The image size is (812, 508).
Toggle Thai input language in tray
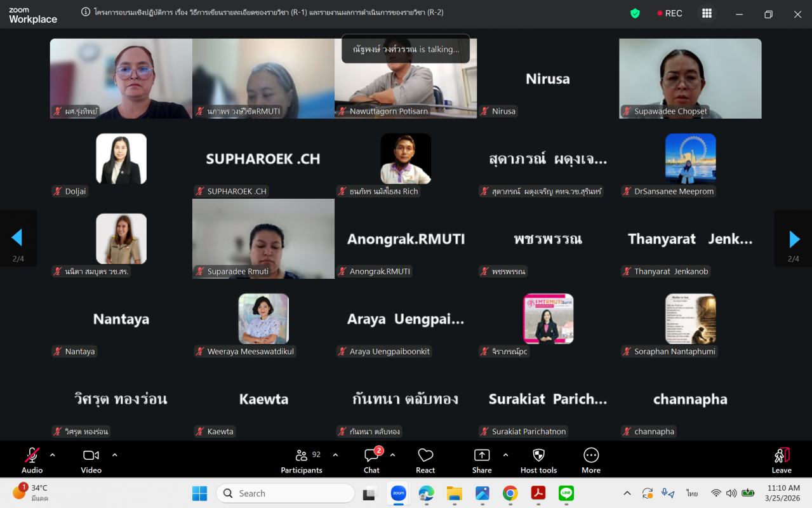point(692,493)
